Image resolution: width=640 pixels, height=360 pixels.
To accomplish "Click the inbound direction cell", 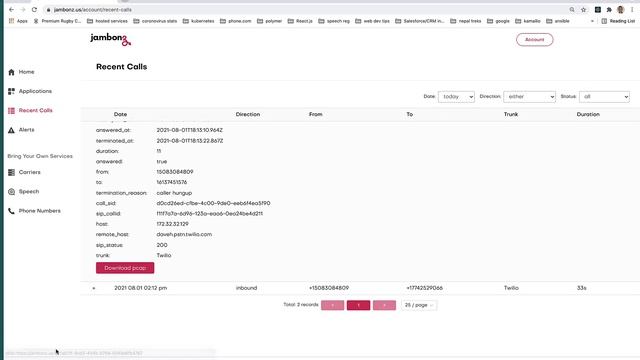I will tap(246, 288).
